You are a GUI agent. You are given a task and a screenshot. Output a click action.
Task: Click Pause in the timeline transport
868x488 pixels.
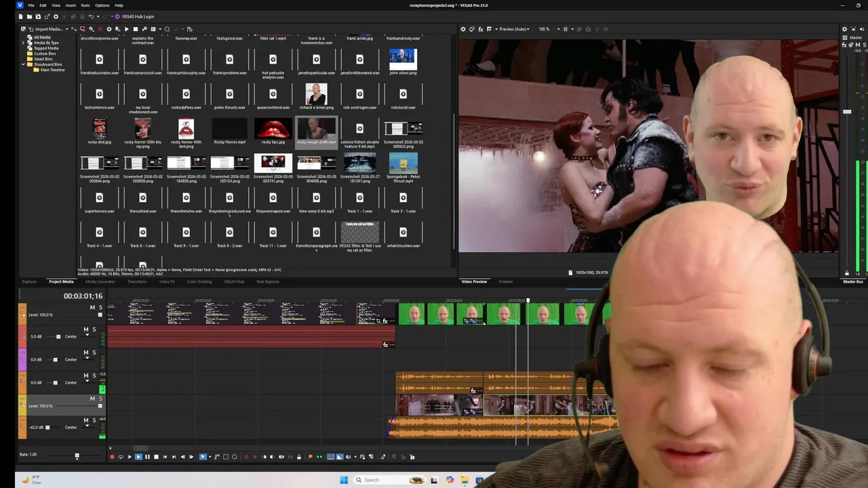[147, 457]
